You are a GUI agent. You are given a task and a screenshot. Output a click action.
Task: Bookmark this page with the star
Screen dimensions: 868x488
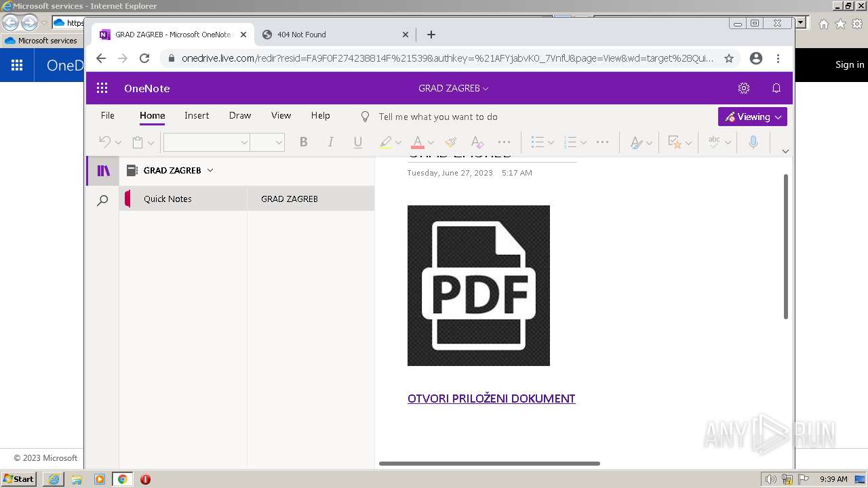point(729,58)
